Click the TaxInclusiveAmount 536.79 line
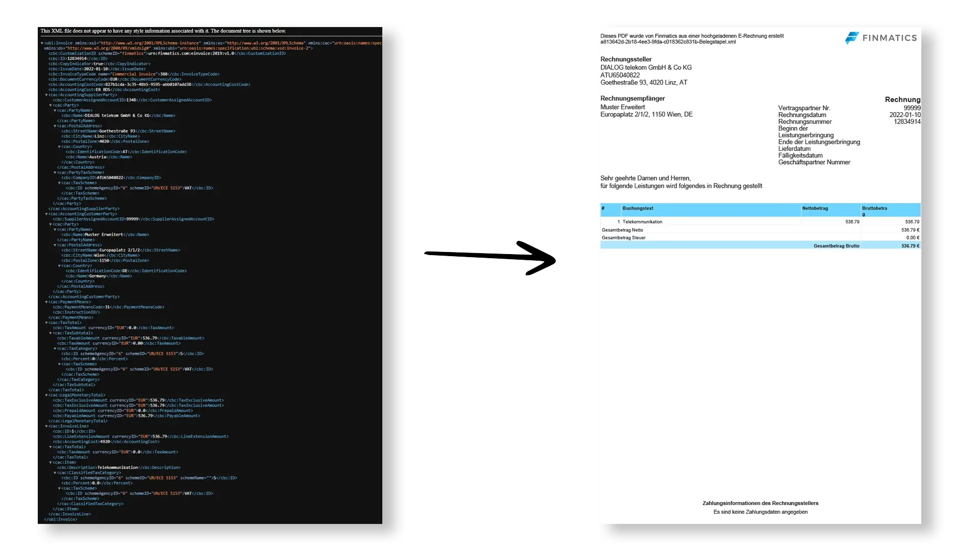980x551 pixels. [138, 406]
